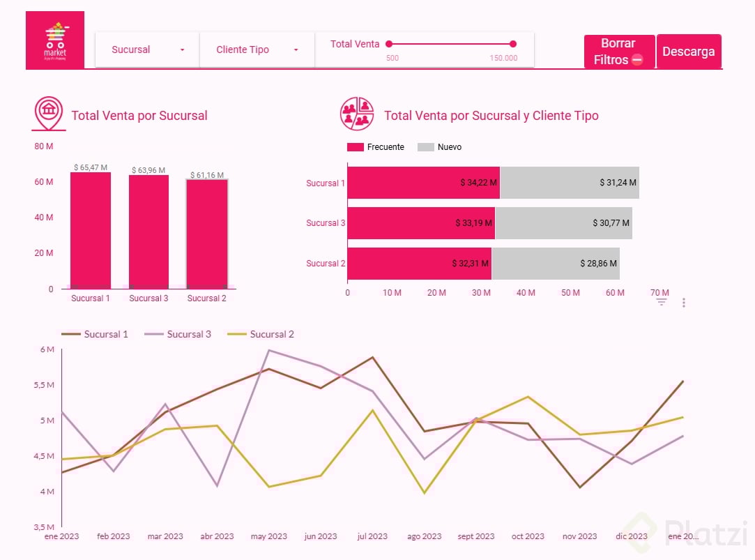
Task: Click the Frecuente legend color swatch
Action: tap(356, 147)
